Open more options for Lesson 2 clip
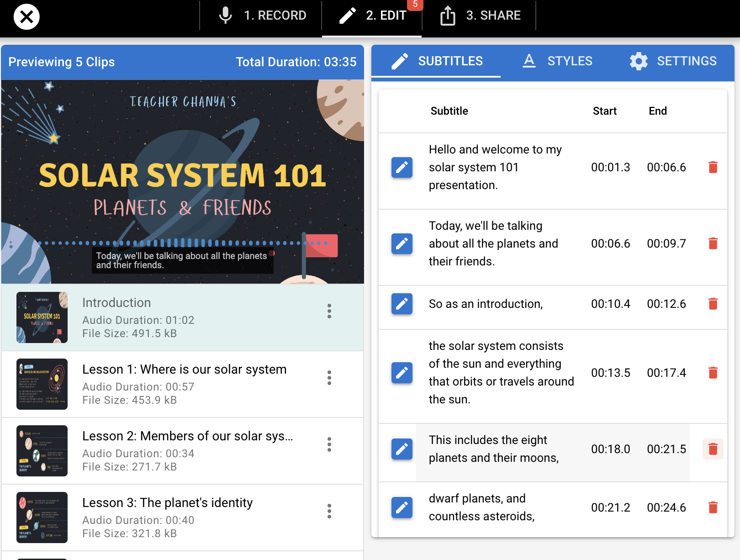Image resolution: width=740 pixels, height=560 pixels. click(x=329, y=444)
